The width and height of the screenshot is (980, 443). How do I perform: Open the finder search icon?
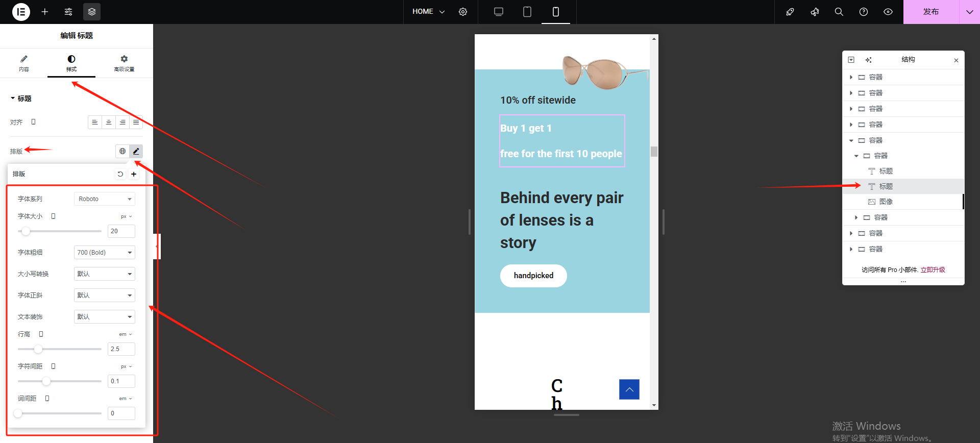click(x=839, y=12)
